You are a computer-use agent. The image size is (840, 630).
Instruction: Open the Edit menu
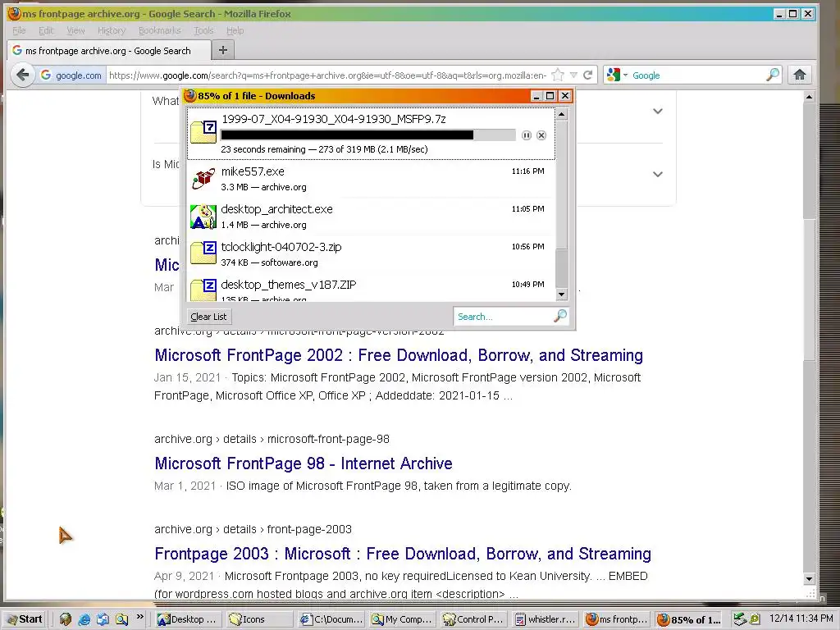pos(46,30)
